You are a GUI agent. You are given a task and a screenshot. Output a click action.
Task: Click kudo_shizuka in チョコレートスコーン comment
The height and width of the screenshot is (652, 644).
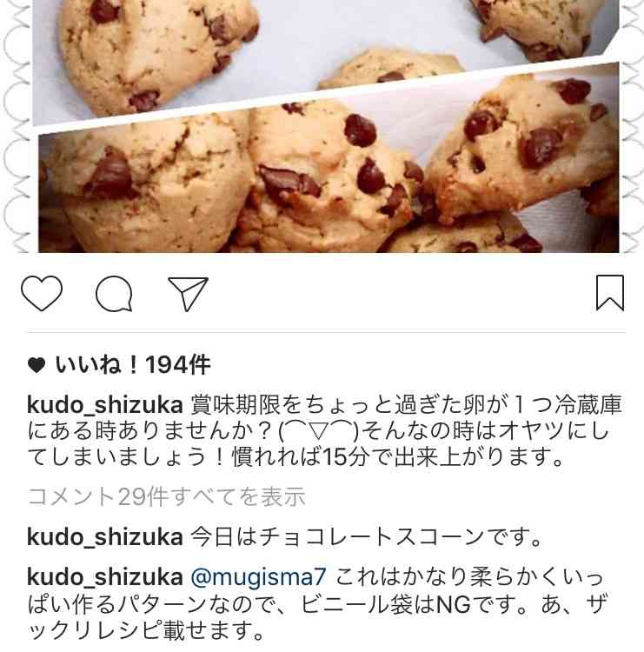coord(105,537)
